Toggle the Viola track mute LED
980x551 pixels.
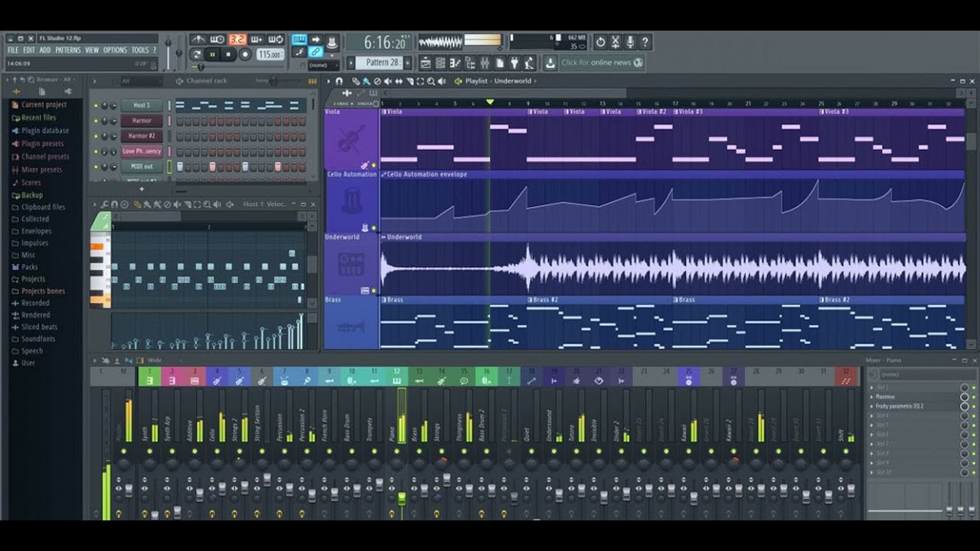coord(374,165)
